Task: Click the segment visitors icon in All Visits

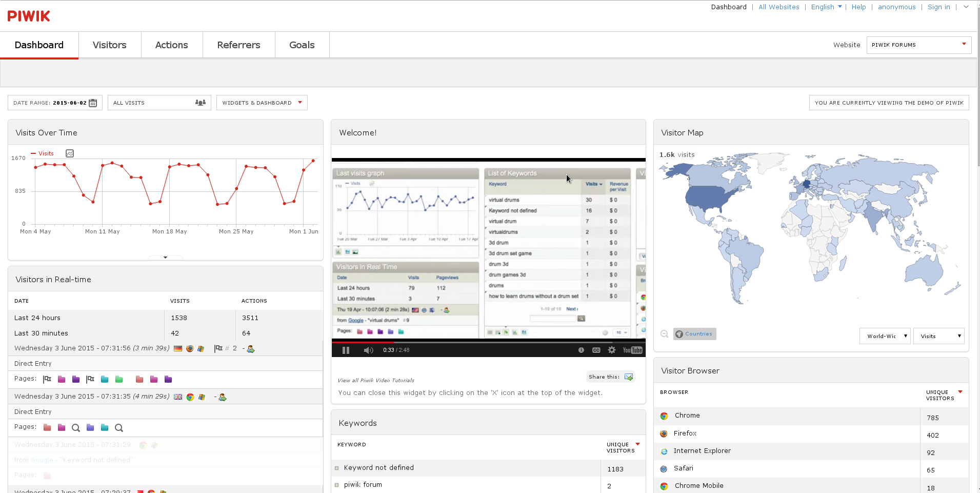Action: point(201,103)
